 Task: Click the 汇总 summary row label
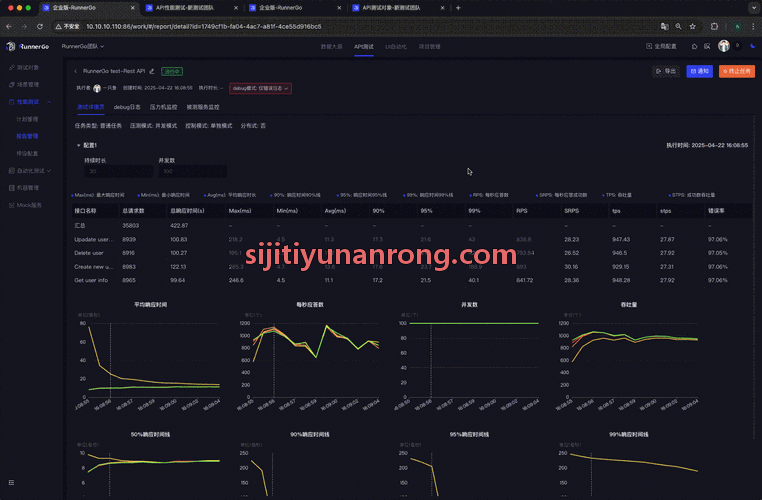[80, 226]
